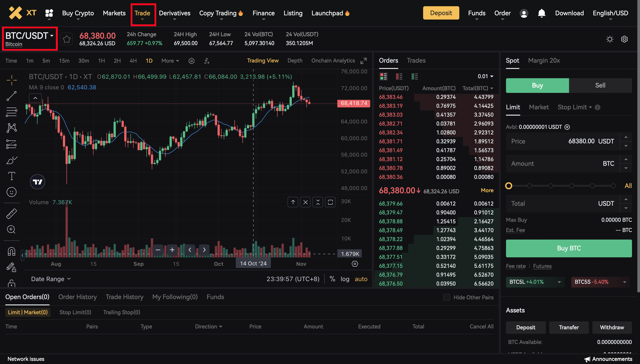Check Hide Other Pairs checkbox
The height and width of the screenshot is (364, 640).
[446, 297]
